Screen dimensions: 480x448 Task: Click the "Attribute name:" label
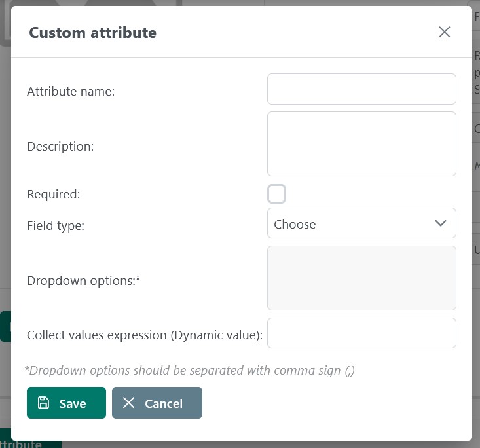(x=71, y=92)
